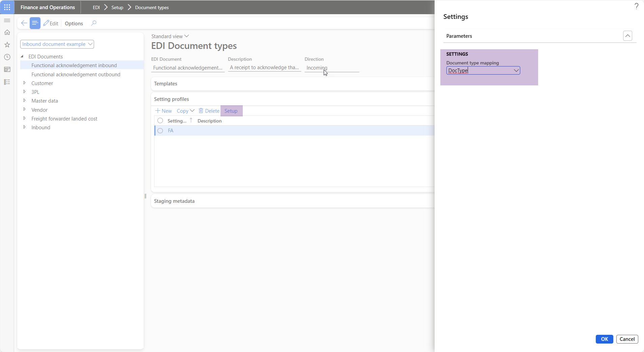644x352 pixels.
Task: Open Recent clock icon in sidebar
Action: [x=7, y=57]
